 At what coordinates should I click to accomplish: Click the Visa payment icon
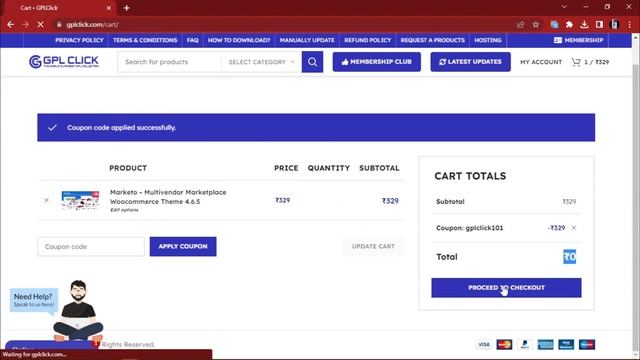[x=484, y=344]
